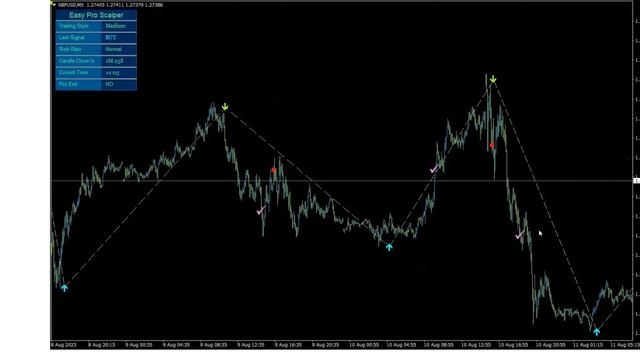Click the pink checkmark on the second uptrend
The width and height of the screenshot is (640, 360).
point(434,169)
